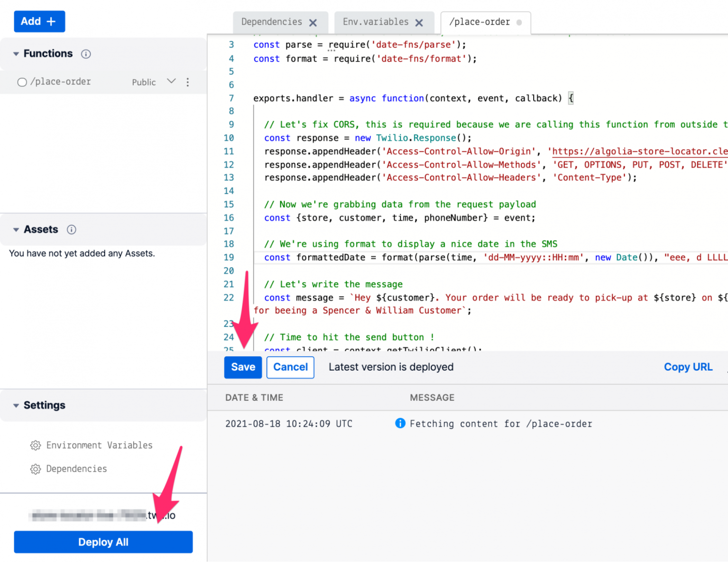Screen dimensions: 728x562
Task: Select the /place-order editor tab
Action: pos(480,22)
